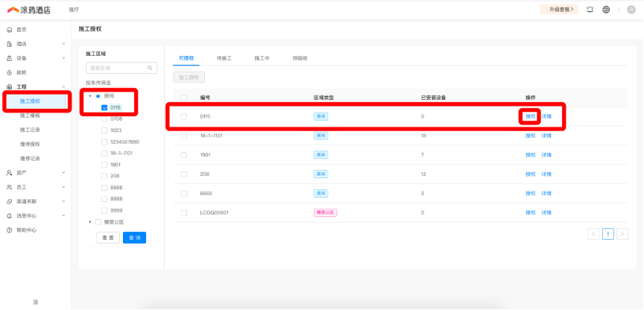Go to the next page arrow
The height and width of the screenshot is (310, 644).
pos(622,234)
